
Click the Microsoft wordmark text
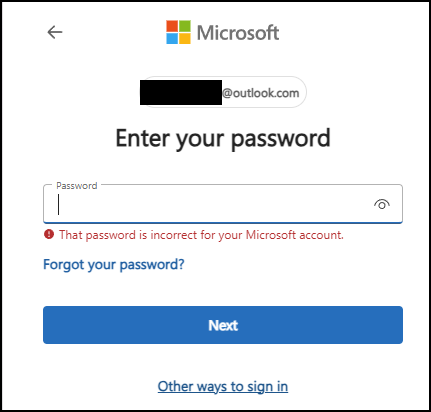[x=238, y=33]
